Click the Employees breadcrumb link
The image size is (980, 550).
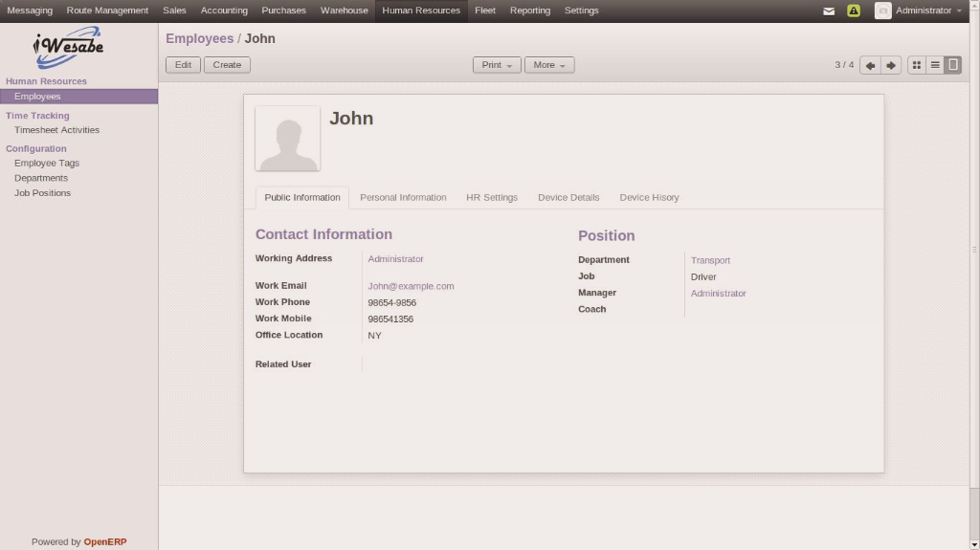pos(199,38)
